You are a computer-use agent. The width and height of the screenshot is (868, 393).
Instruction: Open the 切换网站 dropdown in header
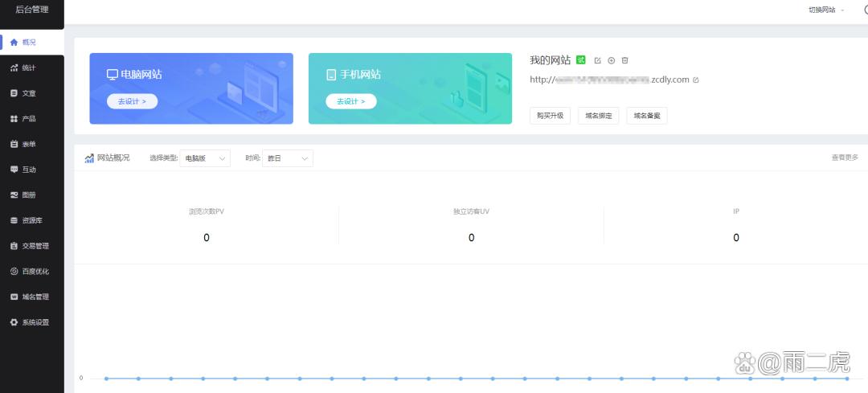point(826,10)
